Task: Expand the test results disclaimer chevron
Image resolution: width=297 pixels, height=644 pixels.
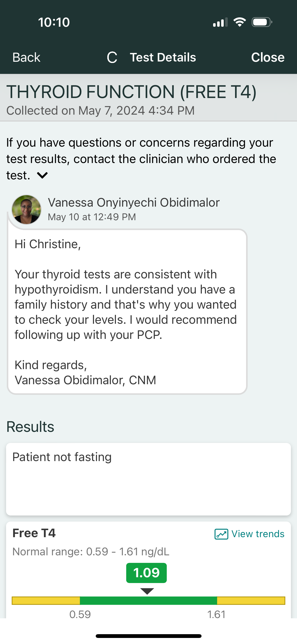Action: click(42, 175)
